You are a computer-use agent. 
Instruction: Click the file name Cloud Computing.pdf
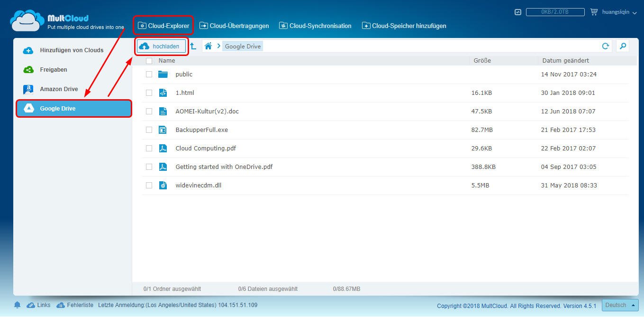point(206,148)
